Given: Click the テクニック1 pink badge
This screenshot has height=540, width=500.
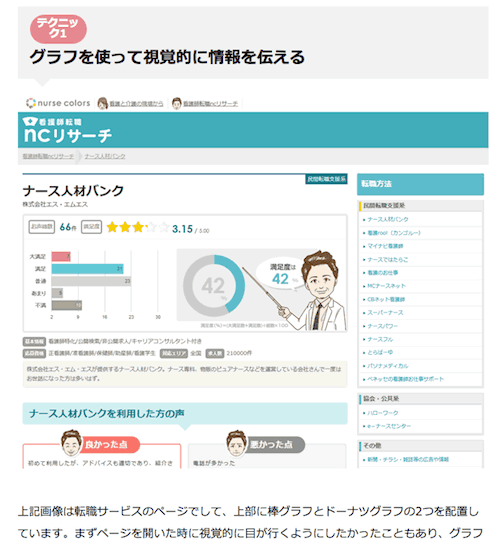Looking at the screenshot, I should pyautogui.click(x=58, y=29).
